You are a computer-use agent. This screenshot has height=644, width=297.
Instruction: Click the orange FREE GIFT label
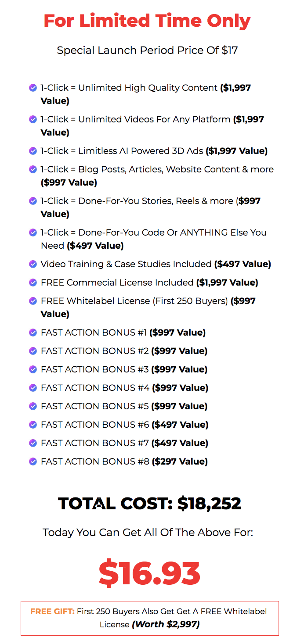52,612
